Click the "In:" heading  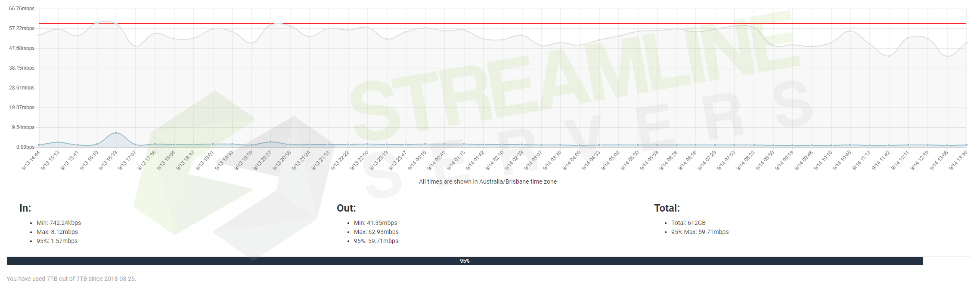25,208
